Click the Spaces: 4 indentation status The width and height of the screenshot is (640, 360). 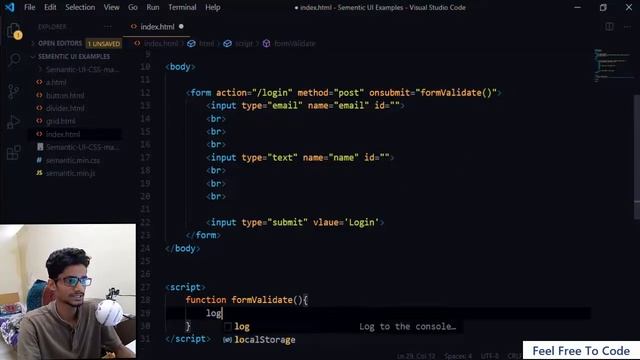458,356
